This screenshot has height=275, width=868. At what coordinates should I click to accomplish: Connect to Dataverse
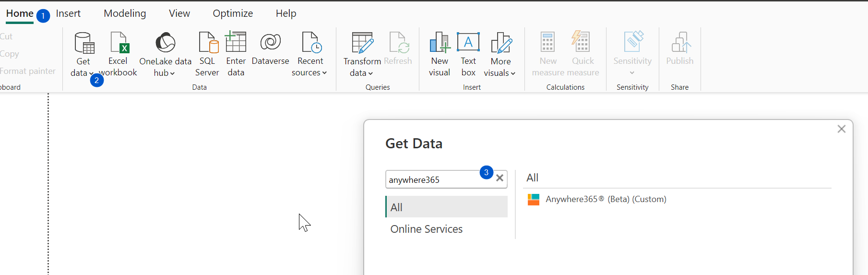click(x=270, y=48)
